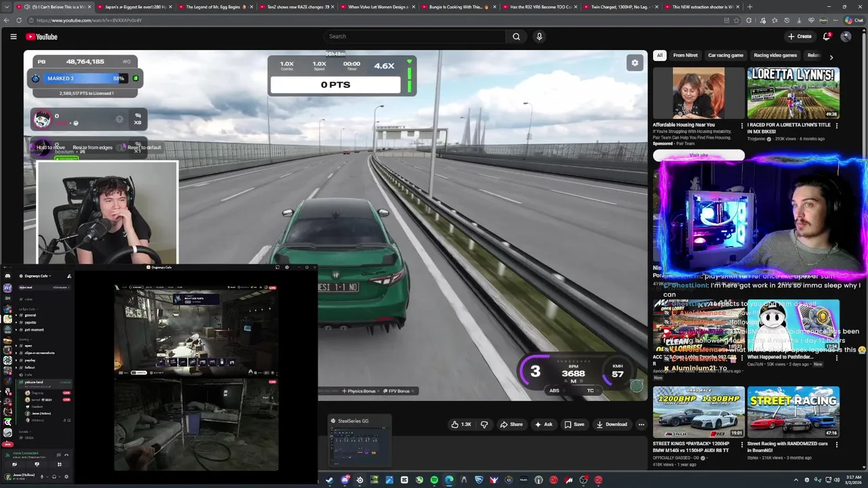Open Street Kings Payback 1200BHP video thumbnail
This screenshot has height=488, width=868.
pos(698,412)
